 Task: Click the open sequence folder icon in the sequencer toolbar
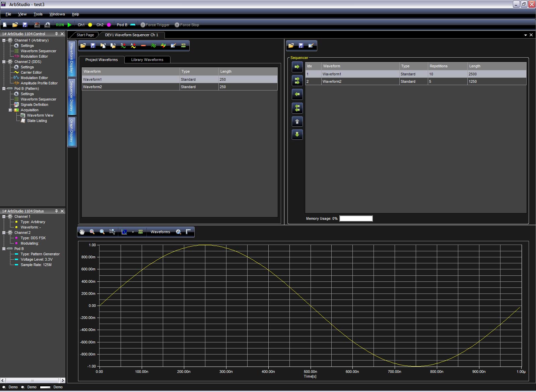click(x=291, y=46)
